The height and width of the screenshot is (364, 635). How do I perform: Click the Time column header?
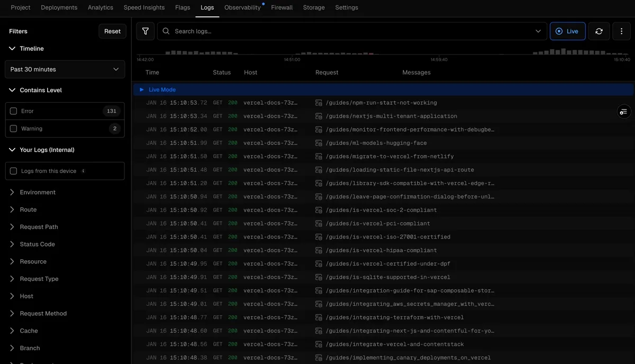152,72
